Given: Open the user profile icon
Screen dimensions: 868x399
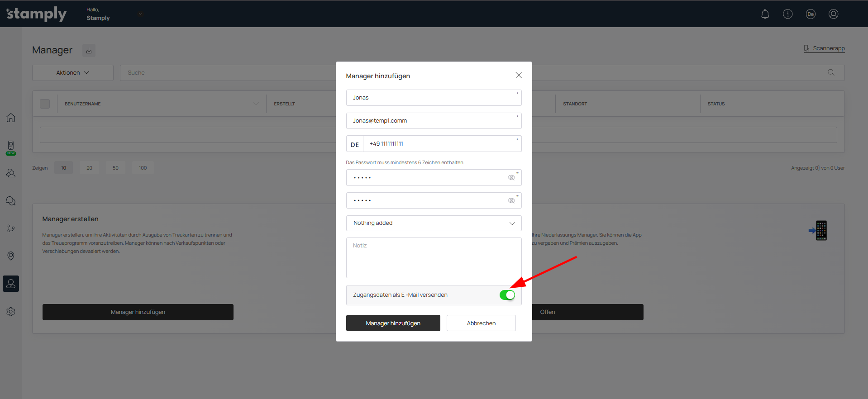Looking at the screenshot, I should pyautogui.click(x=833, y=14).
